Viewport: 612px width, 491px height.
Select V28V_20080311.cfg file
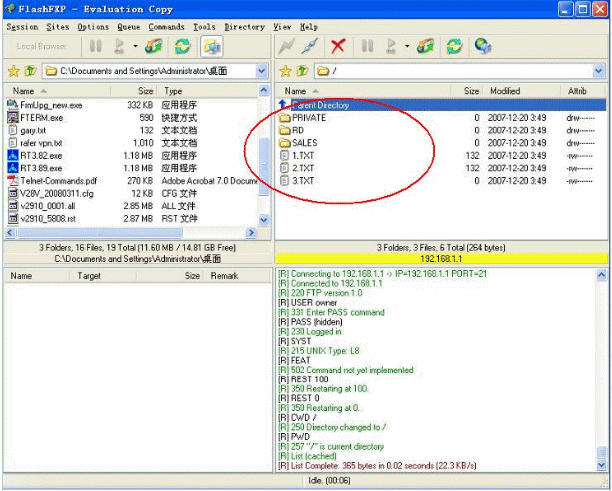(57, 194)
